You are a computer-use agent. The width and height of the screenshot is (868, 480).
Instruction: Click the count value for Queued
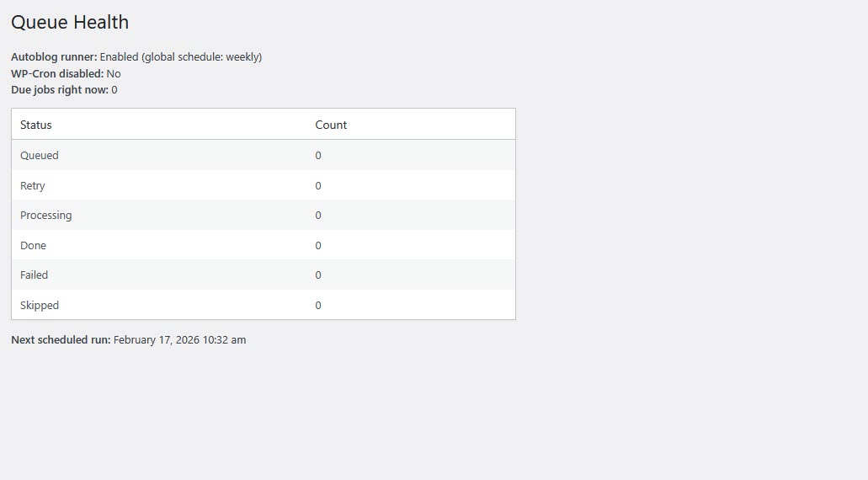coord(318,156)
